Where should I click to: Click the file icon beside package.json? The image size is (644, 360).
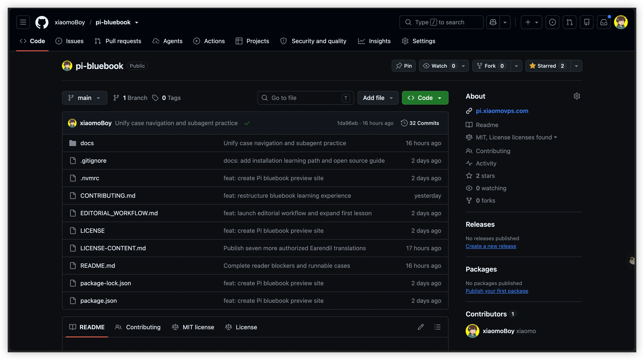pos(73,301)
